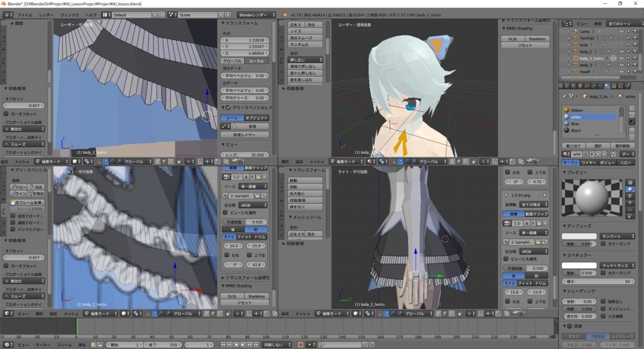Screen dimensions: 644x349
Task: Click the GLSL button in top MMD Shading
Action: click(x=513, y=38)
